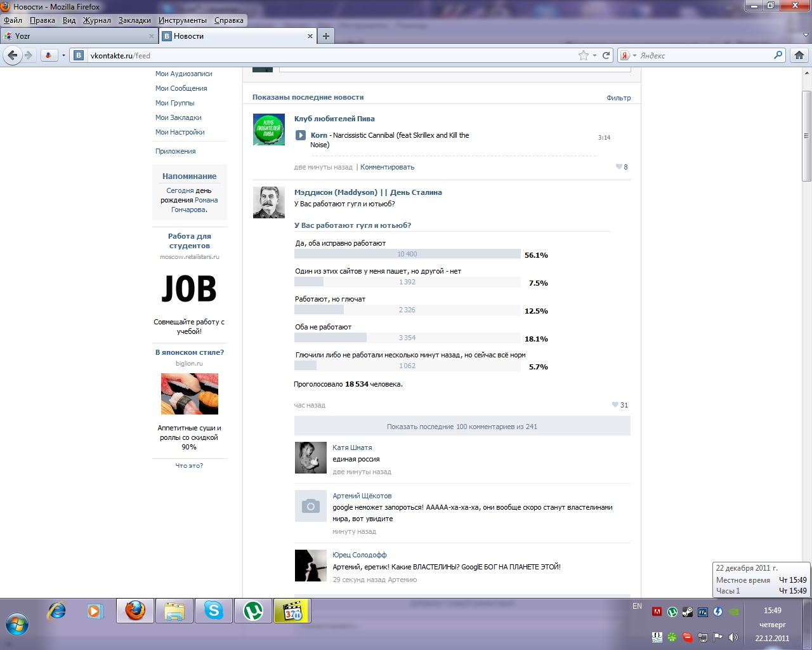This screenshot has height=650, width=812.
Task: Click the sushi ad image
Action: [x=190, y=394]
